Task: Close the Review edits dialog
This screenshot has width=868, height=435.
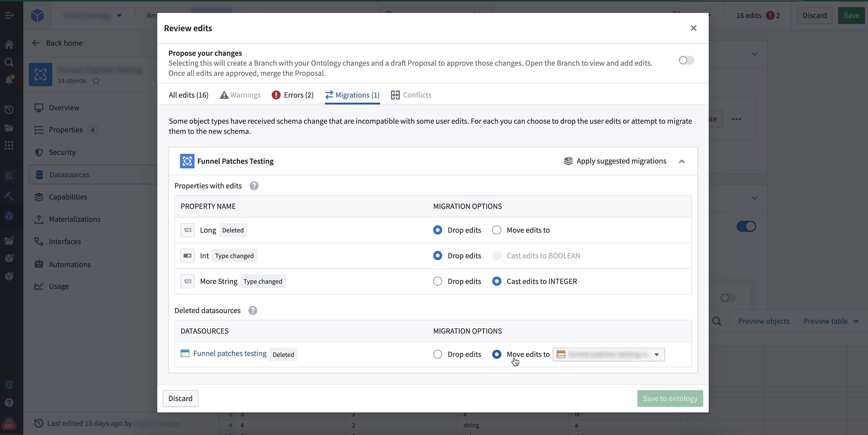Action: click(x=694, y=28)
